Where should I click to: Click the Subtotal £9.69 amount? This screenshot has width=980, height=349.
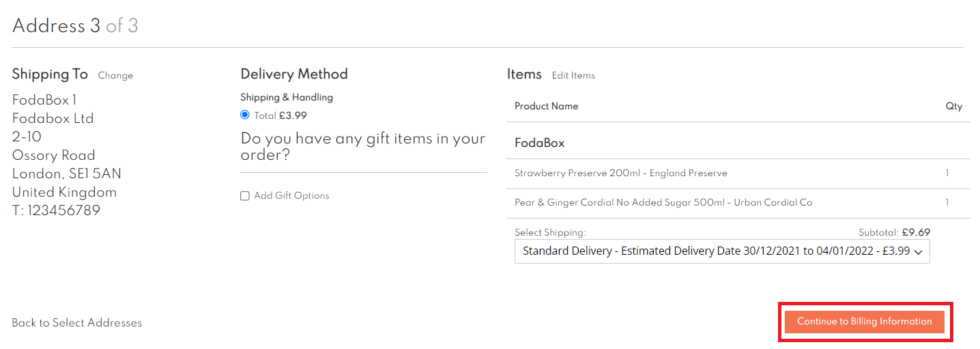point(916,232)
